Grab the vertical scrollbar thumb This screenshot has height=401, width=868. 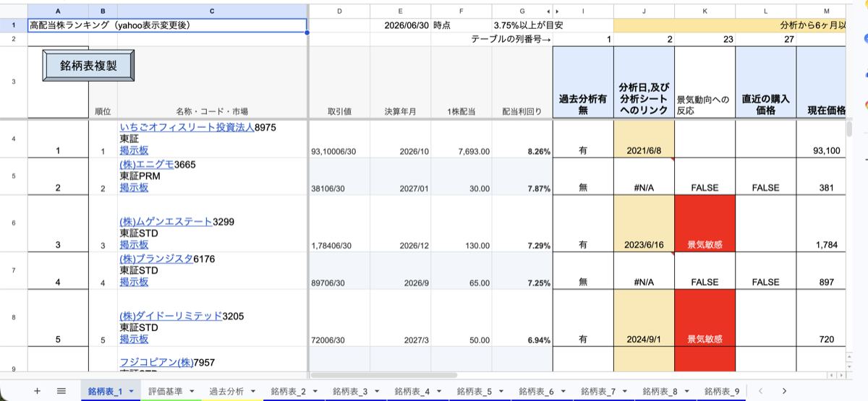coord(850,129)
